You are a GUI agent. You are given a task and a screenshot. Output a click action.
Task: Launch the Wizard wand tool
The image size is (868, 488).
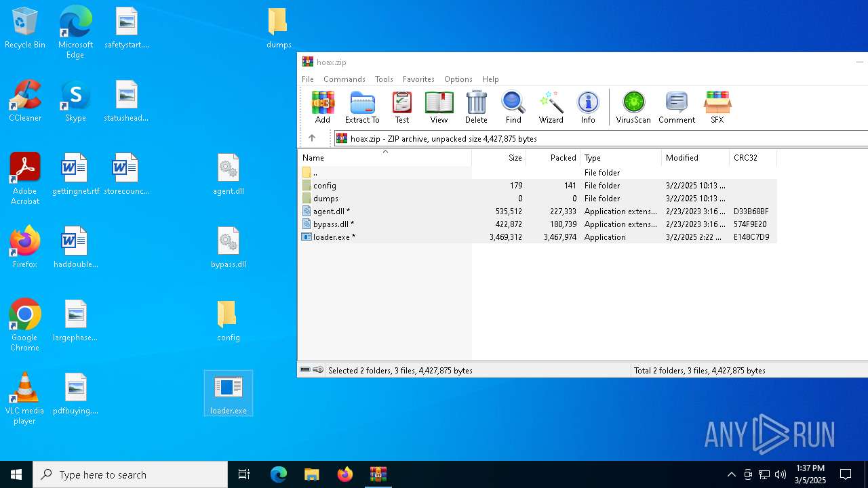pos(551,107)
